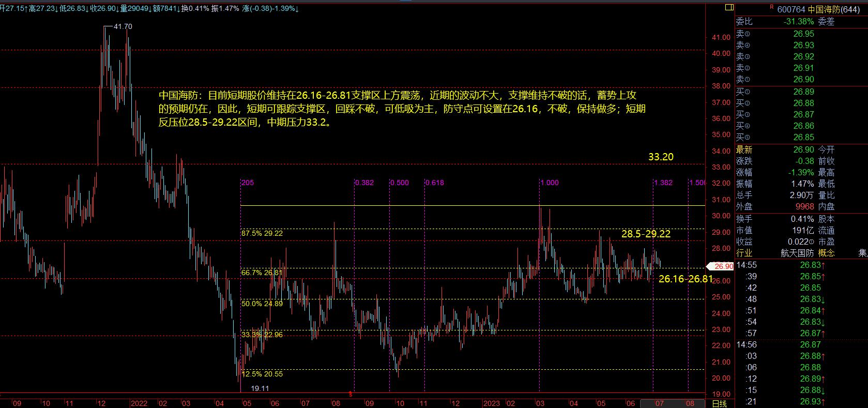
Task: Click the 66.7% 26.81 retracement label
Action: coord(262,272)
